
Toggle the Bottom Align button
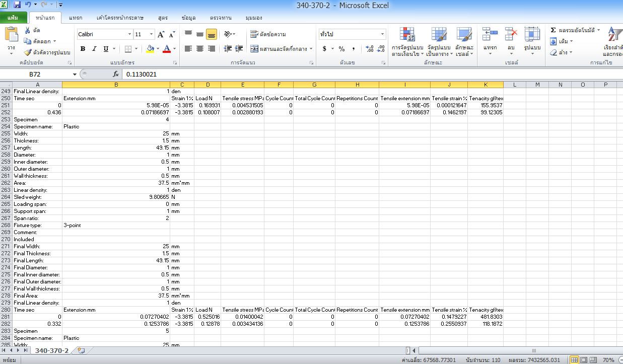pos(212,34)
